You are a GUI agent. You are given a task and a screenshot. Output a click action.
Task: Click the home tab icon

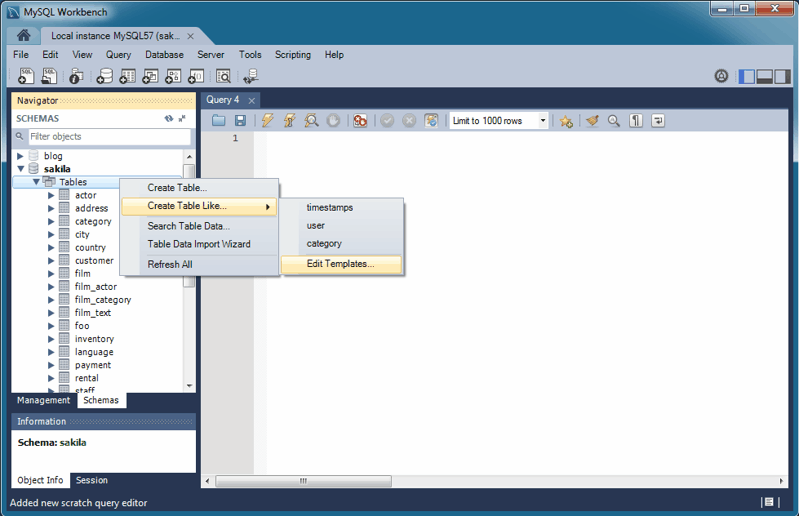pyautogui.click(x=23, y=35)
